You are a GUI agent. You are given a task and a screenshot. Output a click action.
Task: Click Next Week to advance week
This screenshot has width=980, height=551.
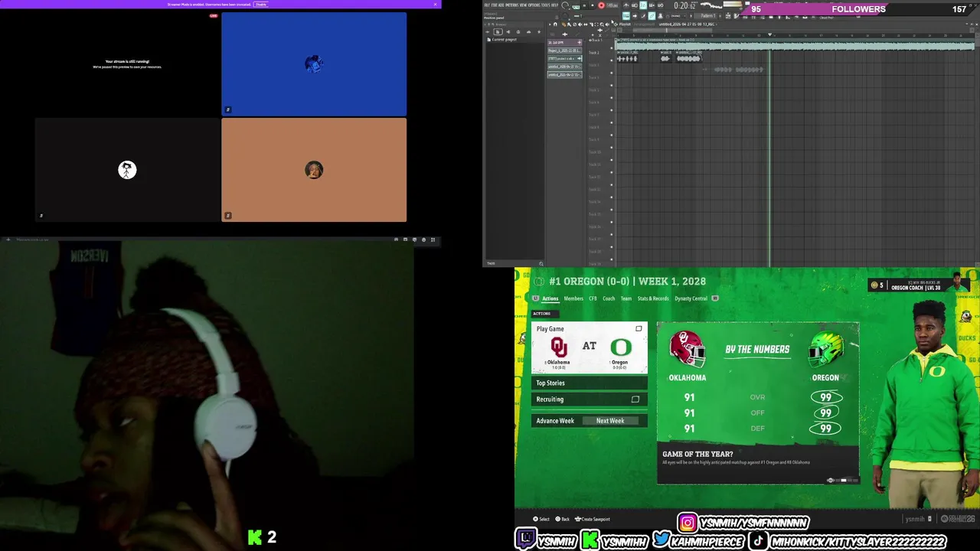click(610, 421)
